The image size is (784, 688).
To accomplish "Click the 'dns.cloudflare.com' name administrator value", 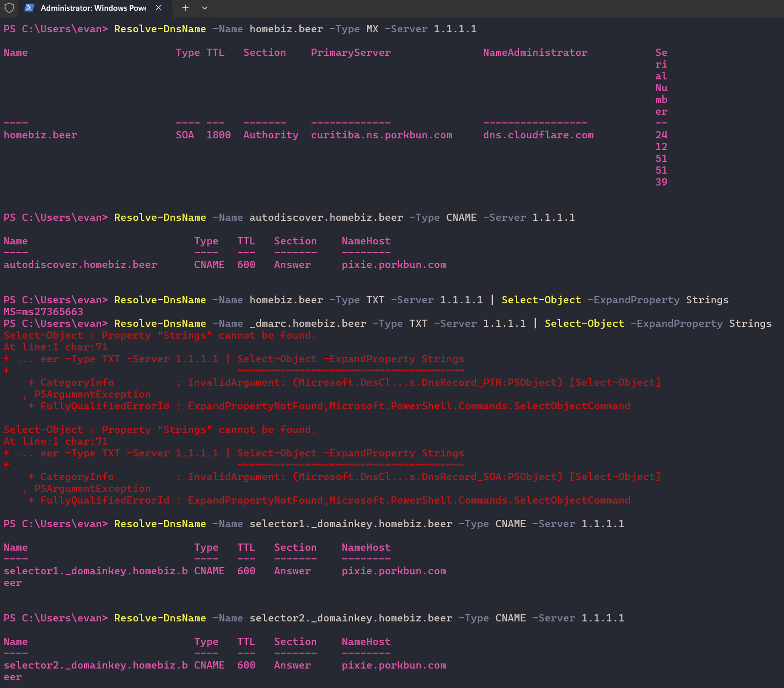I will pos(539,135).
